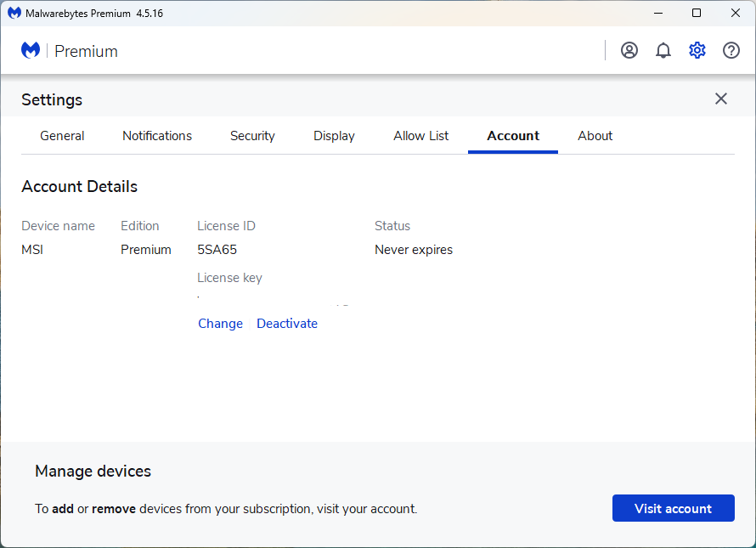Image resolution: width=756 pixels, height=548 pixels.
Task: Maximize the Malwarebytes window
Action: coord(697,13)
